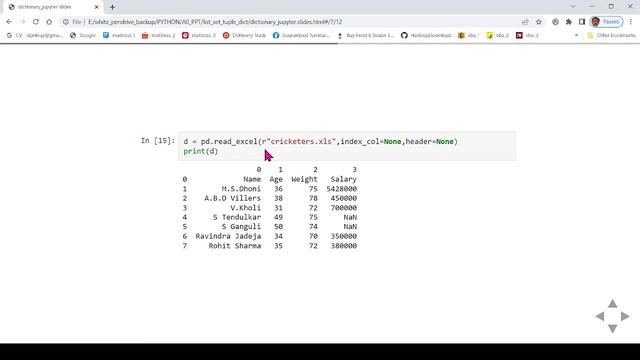
Task: Open the Paused profile button
Action: click(607, 22)
